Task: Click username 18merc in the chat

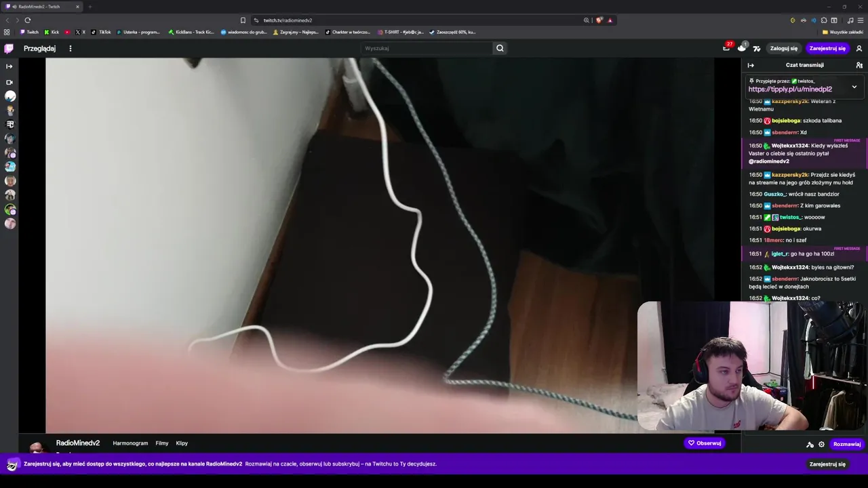Action: pyautogui.click(x=773, y=241)
